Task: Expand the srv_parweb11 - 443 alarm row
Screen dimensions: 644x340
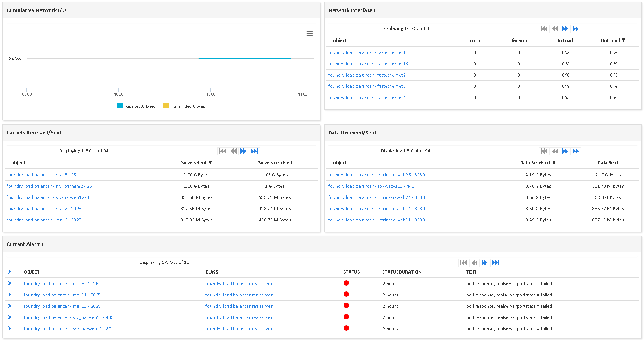Action: tap(9, 317)
